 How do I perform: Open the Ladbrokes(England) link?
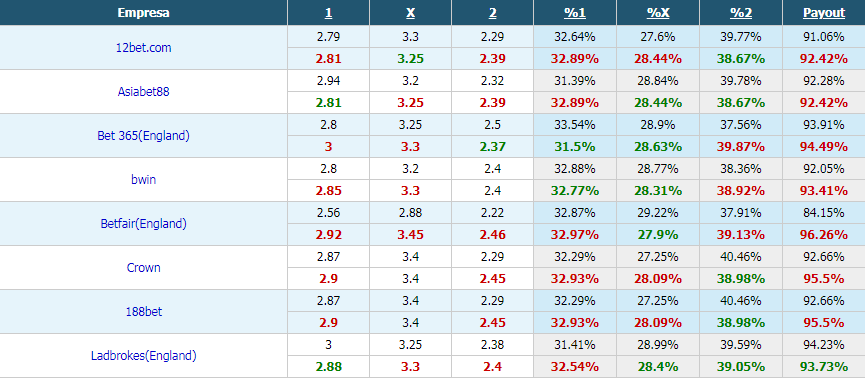[x=143, y=356]
